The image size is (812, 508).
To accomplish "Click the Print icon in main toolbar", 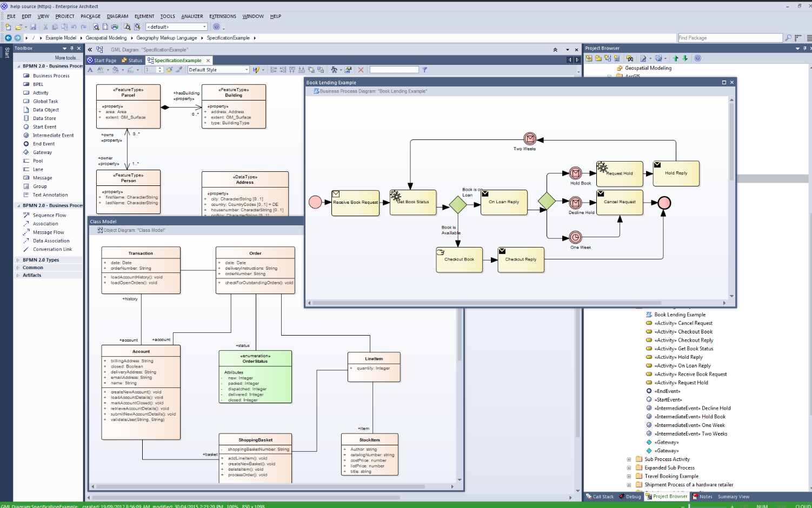I will coord(115,26).
